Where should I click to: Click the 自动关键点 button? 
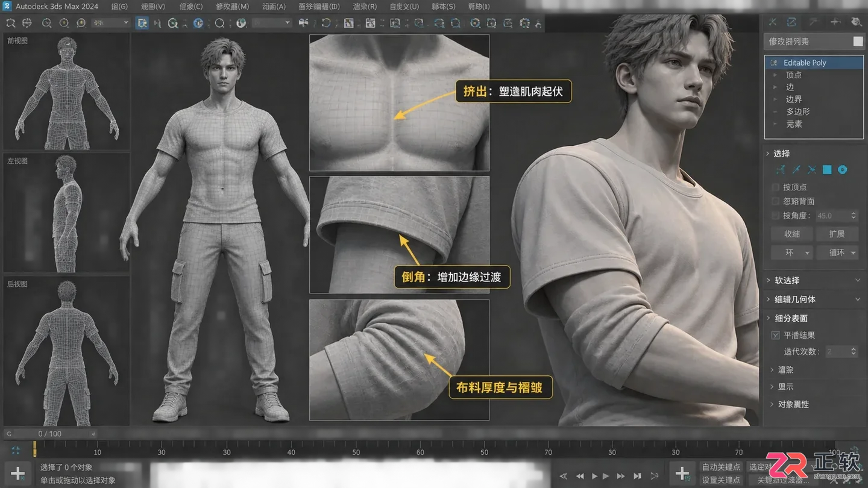point(721,467)
